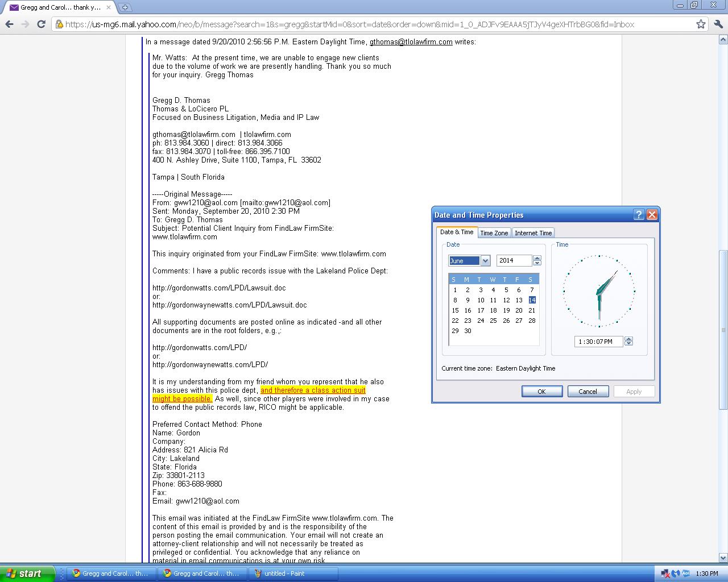This screenshot has height=582, width=728.
Task: Open untitled - Paint from taskbar
Action: click(x=293, y=573)
